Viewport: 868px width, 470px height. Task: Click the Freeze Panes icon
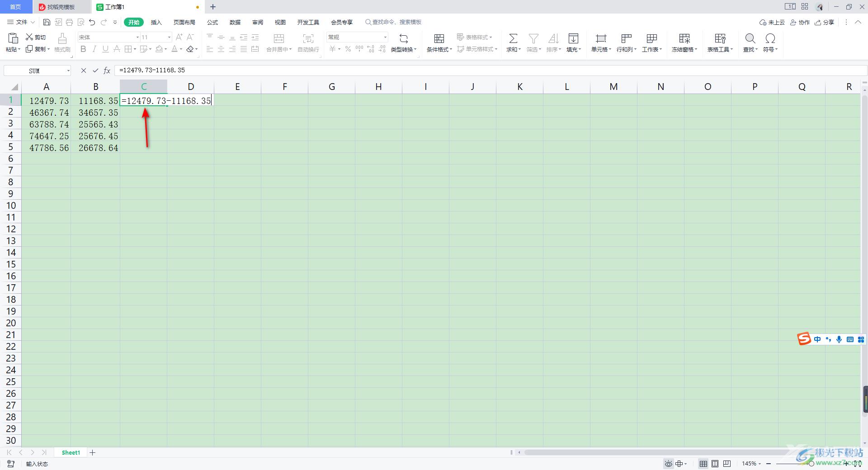[684, 38]
